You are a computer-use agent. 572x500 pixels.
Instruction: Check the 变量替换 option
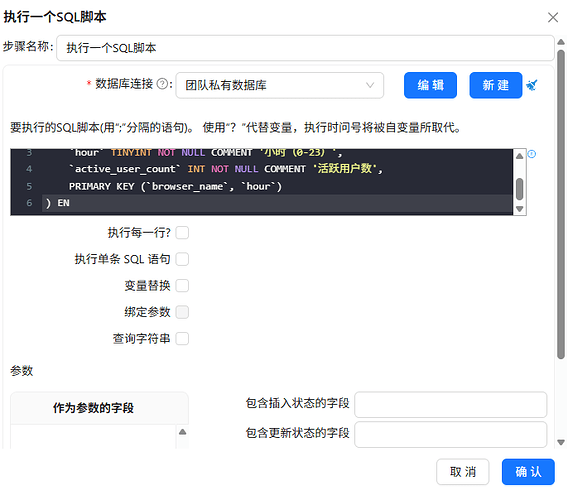182,286
